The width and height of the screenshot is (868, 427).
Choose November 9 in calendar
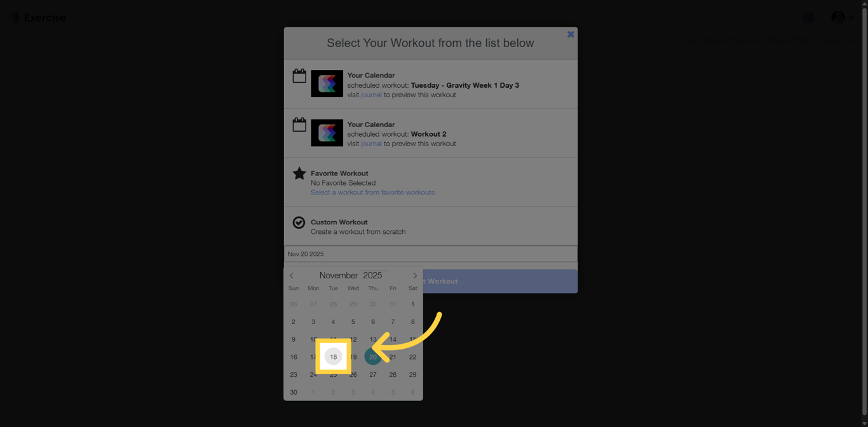(294, 339)
